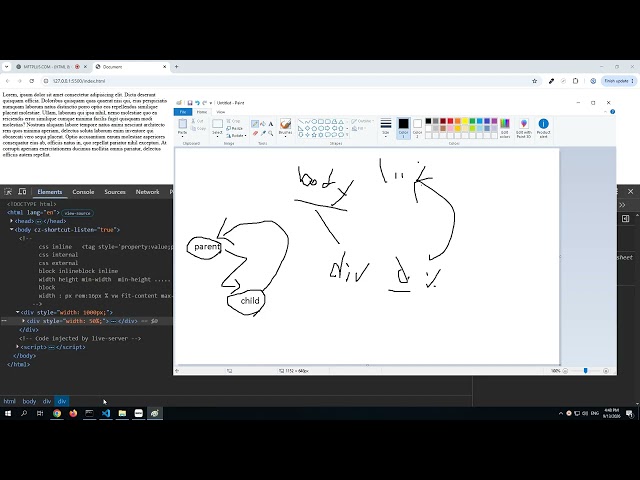The image size is (640, 480).
Task: Switch to DevTools Elements tab
Action: (50, 192)
